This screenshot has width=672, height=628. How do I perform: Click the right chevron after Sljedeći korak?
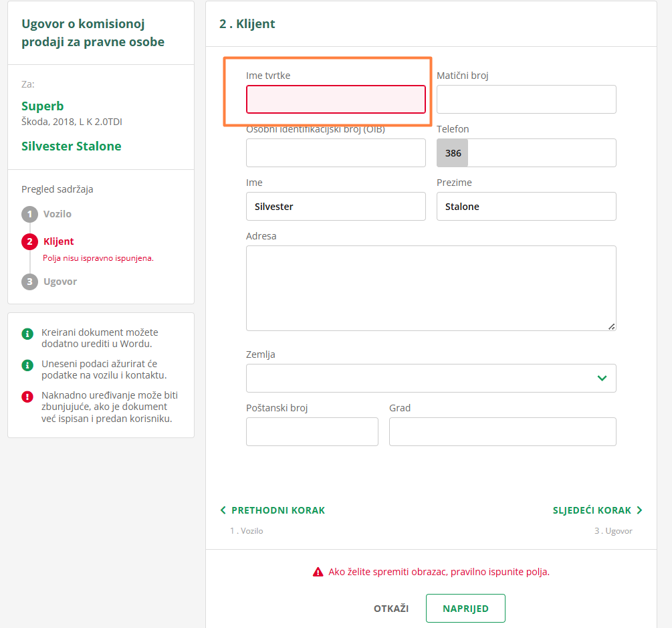639,510
